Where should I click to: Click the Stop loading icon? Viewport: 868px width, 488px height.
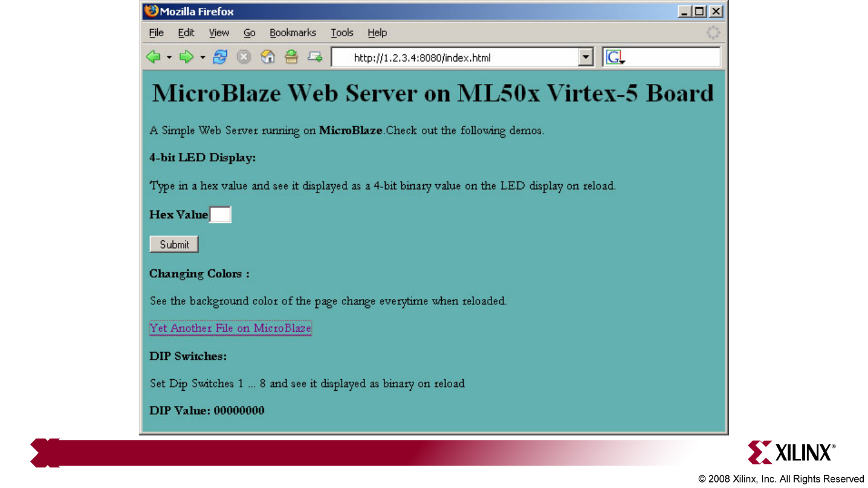tap(243, 57)
